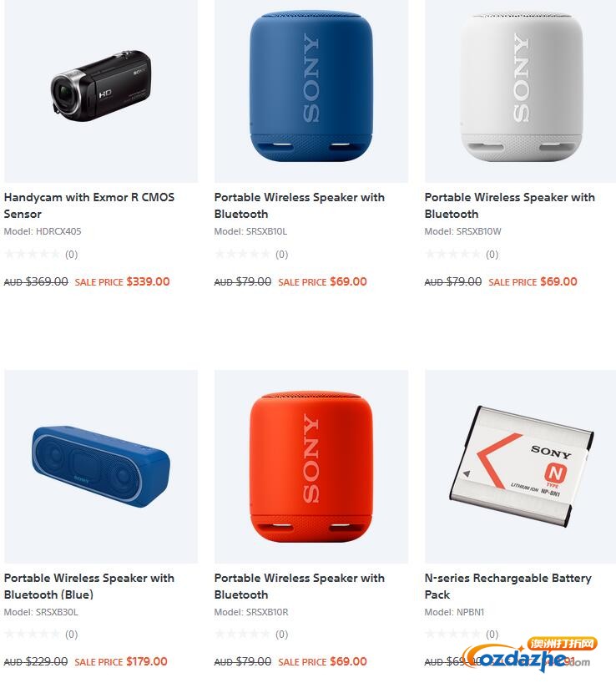Click star rating under Model SRSXB10L

click(242, 254)
